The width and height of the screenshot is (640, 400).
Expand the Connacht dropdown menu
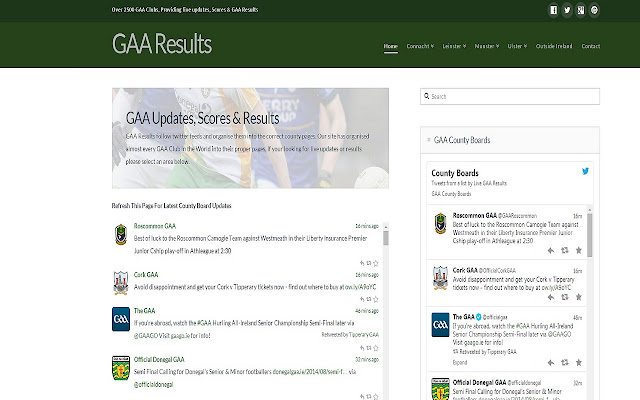point(420,46)
